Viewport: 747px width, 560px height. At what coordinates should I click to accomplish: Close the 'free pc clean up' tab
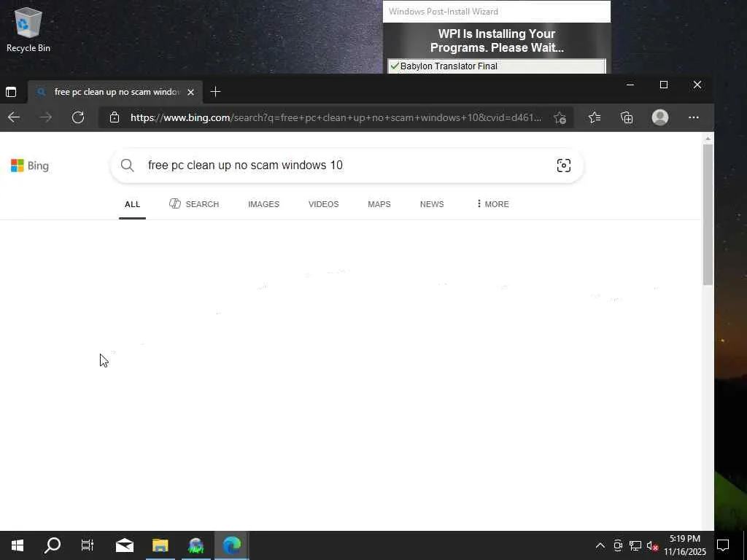(190, 92)
